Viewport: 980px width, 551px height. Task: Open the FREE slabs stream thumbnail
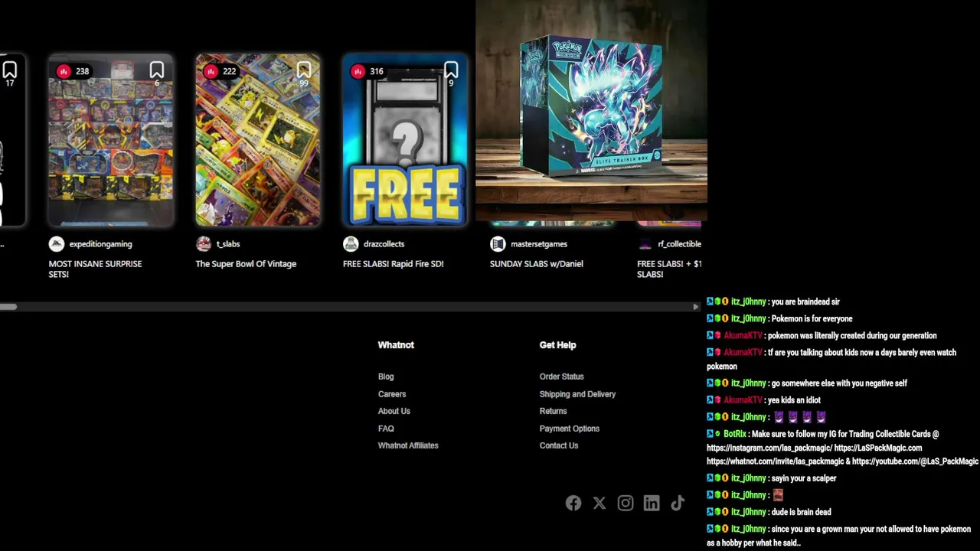pyautogui.click(x=405, y=141)
